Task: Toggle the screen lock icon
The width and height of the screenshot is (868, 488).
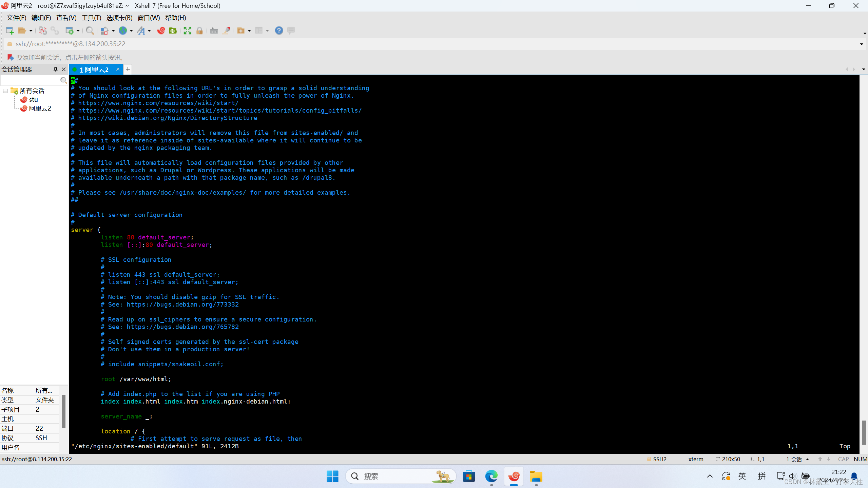Action: 199,31
